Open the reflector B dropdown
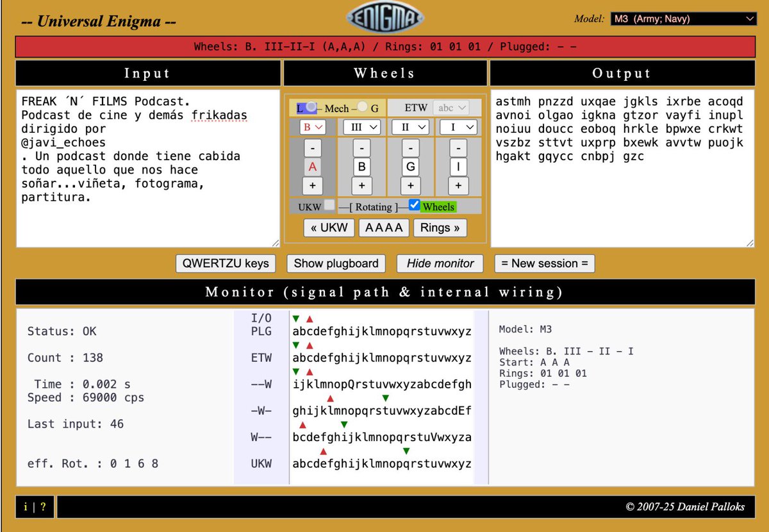The height and width of the screenshot is (532, 769). tap(313, 127)
